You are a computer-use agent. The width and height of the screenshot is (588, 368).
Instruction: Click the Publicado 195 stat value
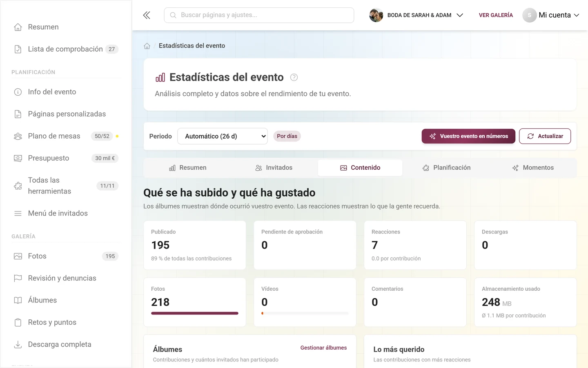pos(160,245)
